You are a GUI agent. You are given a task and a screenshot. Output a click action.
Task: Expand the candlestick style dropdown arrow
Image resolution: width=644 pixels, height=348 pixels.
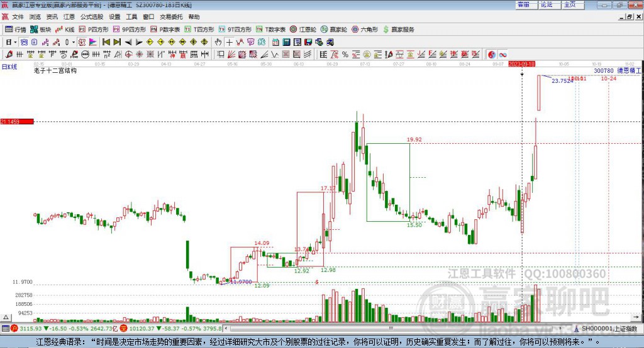[x=74, y=42]
